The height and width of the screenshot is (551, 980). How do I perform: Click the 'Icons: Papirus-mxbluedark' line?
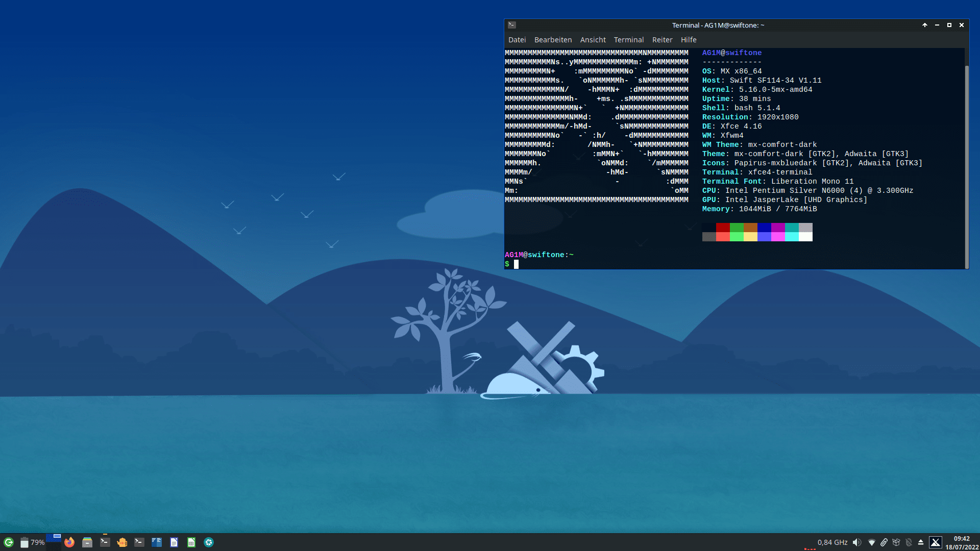pyautogui.click(x=812, y=163)
